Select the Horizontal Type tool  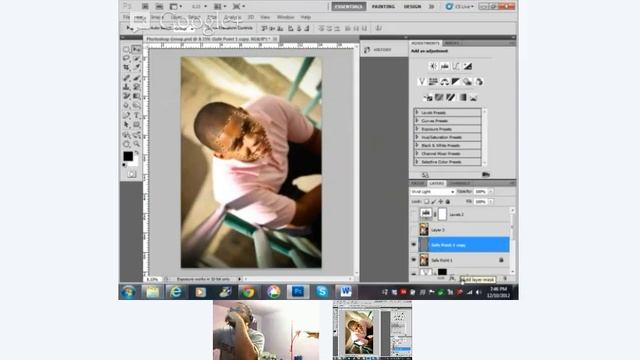click(x=136, y=116)
